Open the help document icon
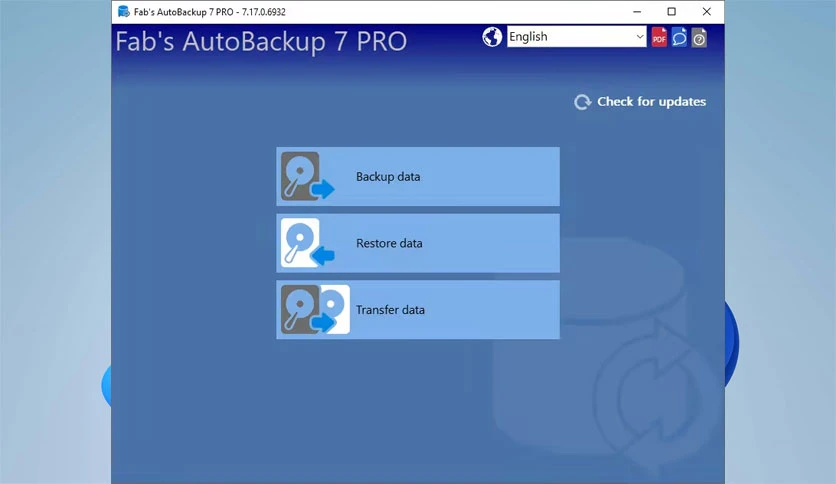The image size is (836, 484). [699, 37]
